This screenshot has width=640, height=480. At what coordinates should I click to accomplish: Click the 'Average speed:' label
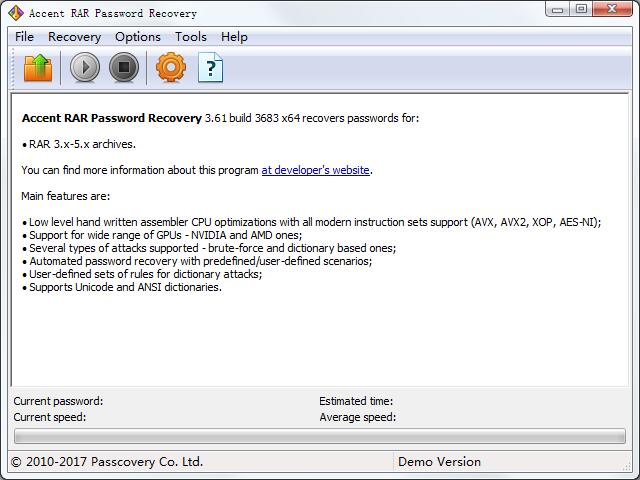coord(358,417)
